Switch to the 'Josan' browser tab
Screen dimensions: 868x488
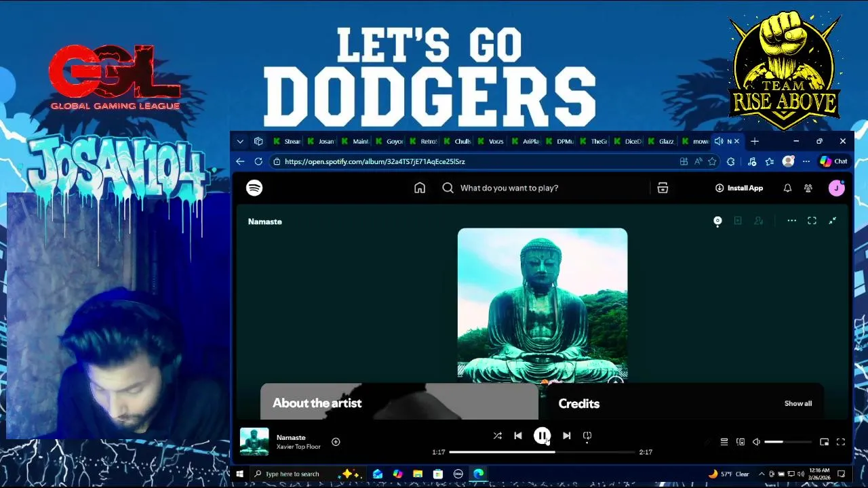point(321,142)
